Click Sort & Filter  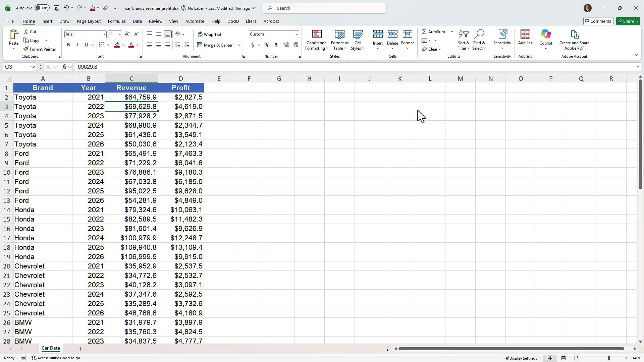pyautogui.click(x=464, y=40)
